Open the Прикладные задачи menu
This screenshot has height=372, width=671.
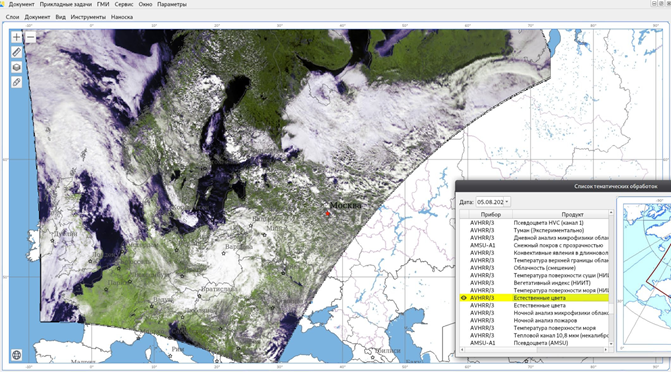65,4
